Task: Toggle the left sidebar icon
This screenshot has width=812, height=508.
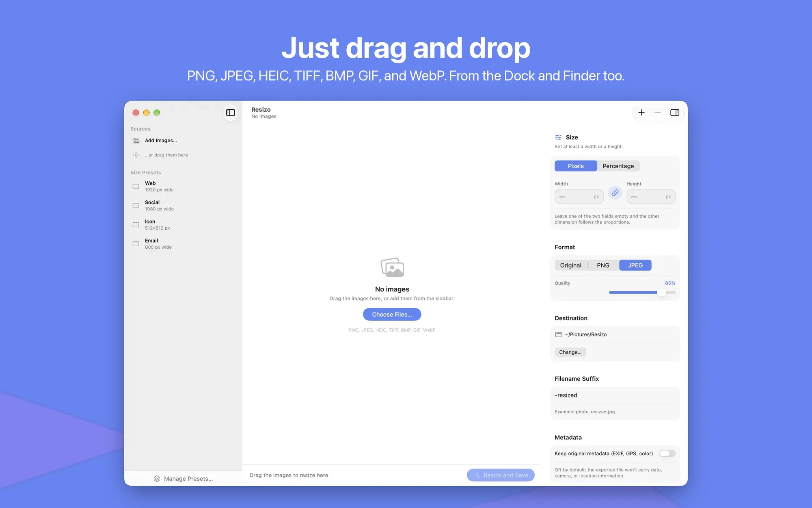Action: (231, 113)
